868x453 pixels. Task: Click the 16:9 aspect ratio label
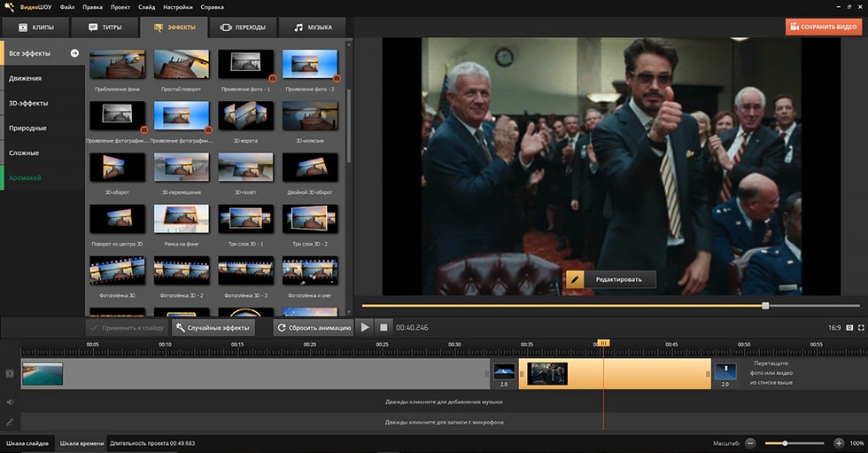tap(834, 328)
